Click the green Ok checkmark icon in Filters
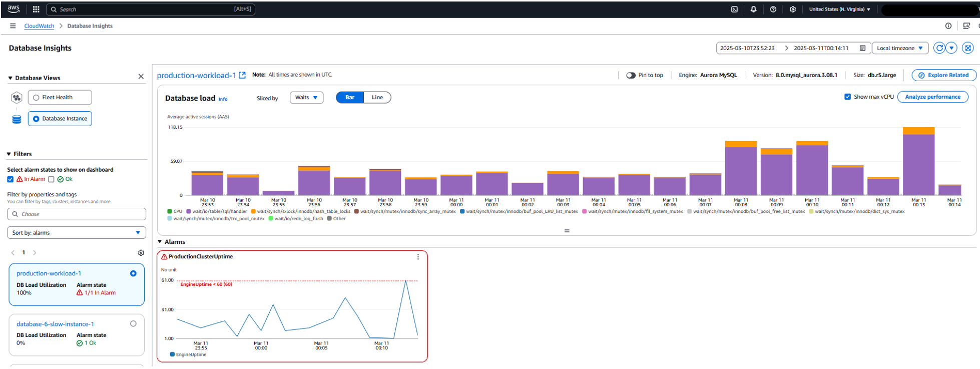Viewport: 980px width, 369px height. 61,179
